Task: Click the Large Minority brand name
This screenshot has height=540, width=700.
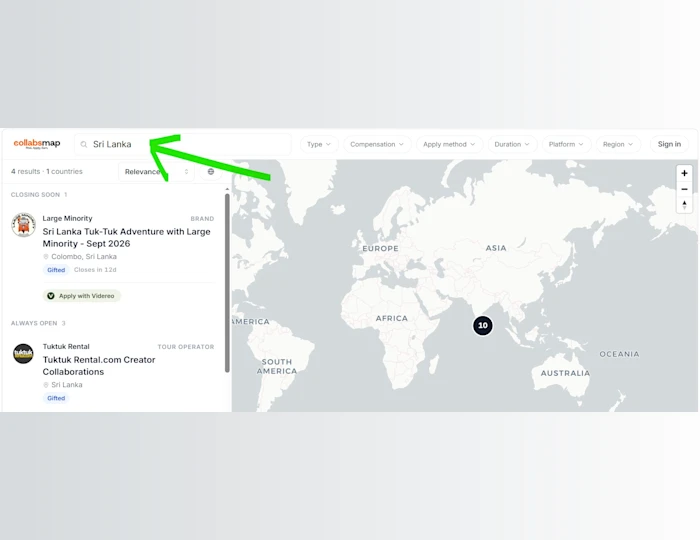Action: (x=67, y=218)
